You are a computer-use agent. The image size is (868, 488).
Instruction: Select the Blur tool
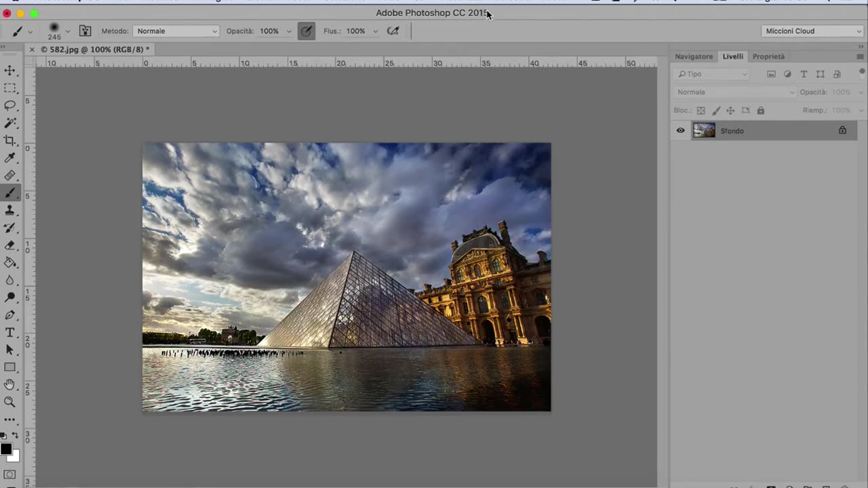(10, 280)
